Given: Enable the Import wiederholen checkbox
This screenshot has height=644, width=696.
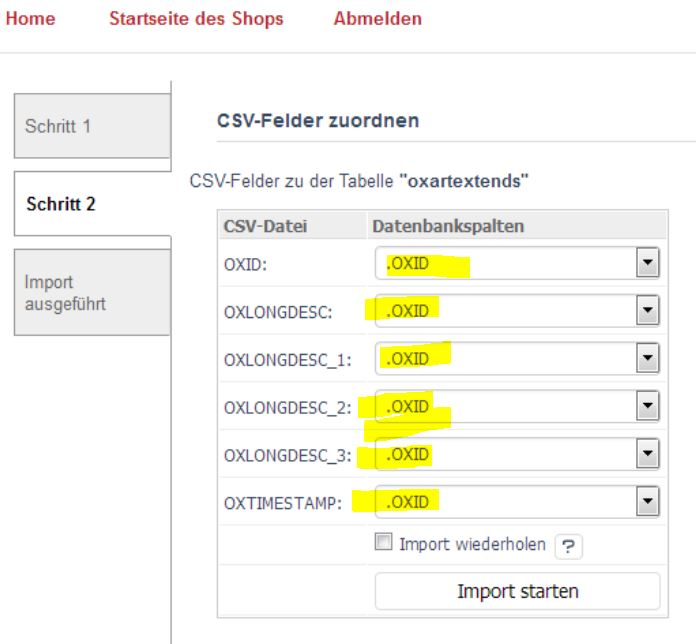Looking at the screenshot, I should [383, 545].
